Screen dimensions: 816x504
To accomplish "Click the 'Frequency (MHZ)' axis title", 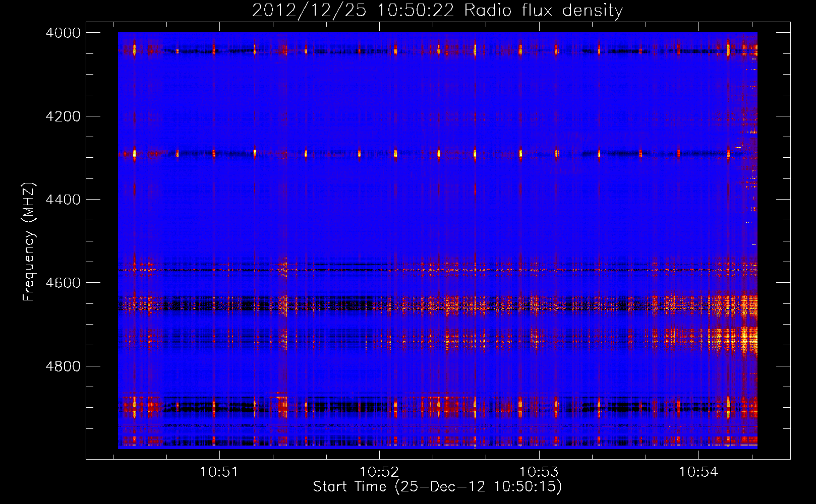I will 29,242.
